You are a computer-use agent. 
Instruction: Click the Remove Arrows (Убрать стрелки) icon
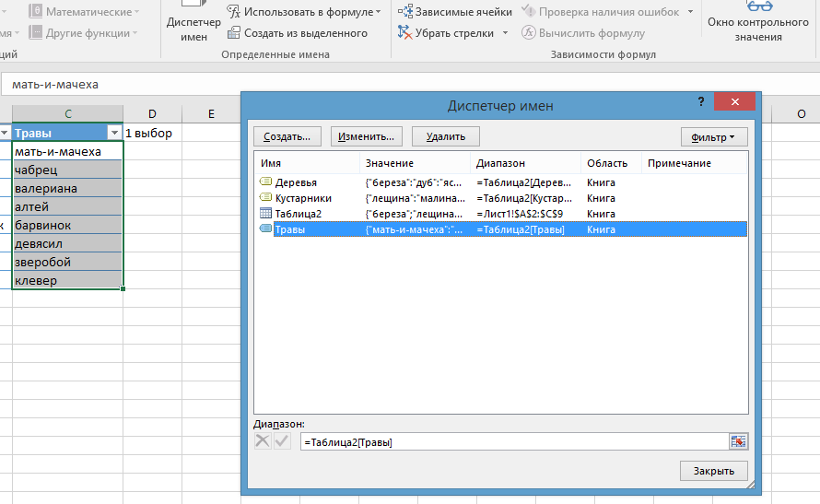coord(405,33)
